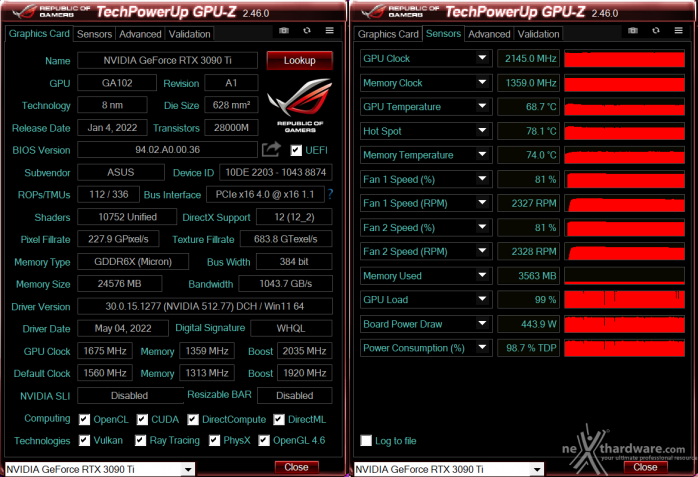Click the refresh icon in Sensors window
This screenshot has width=698, height=477.
coord(656,30)
